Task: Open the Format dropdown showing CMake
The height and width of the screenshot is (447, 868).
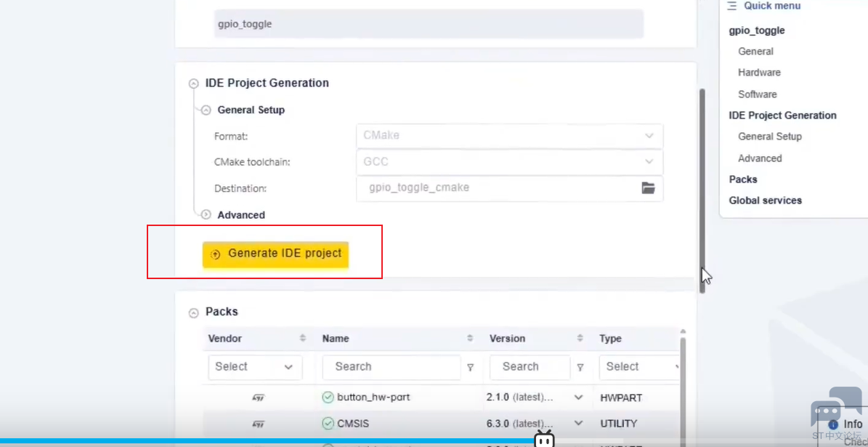Action: pos(510,136)
